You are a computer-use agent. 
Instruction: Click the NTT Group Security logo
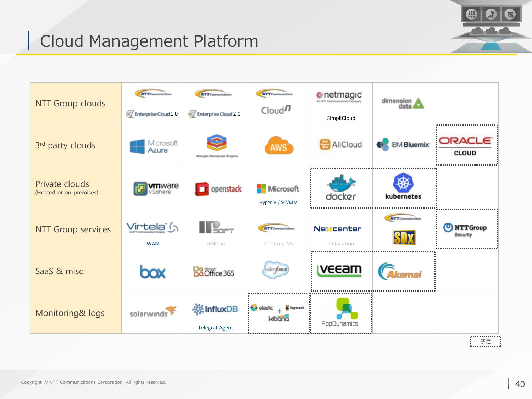point(465,230)
